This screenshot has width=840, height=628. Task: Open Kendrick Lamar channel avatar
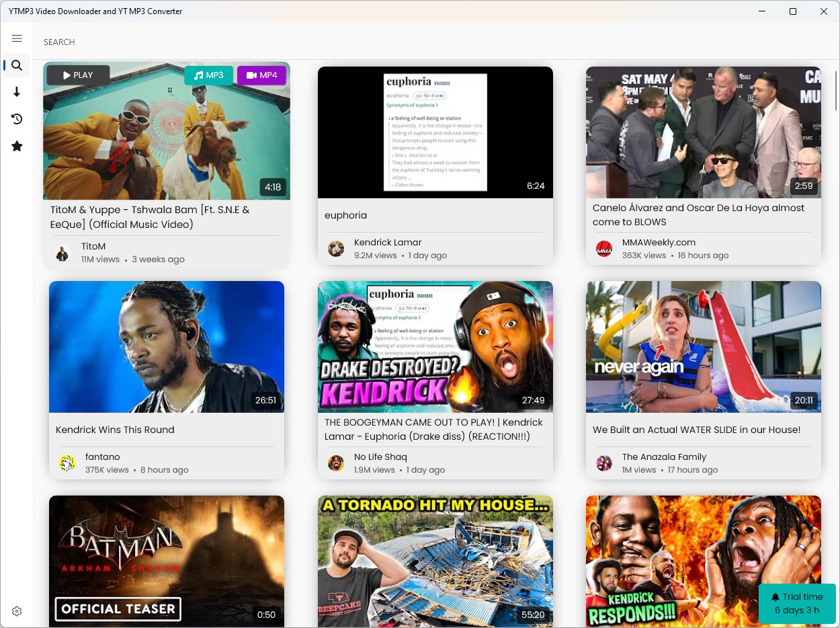click(336, 249)
